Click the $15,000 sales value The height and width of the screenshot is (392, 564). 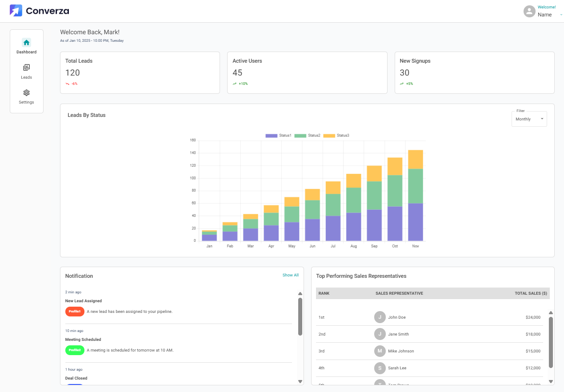(x=533, y=351)
